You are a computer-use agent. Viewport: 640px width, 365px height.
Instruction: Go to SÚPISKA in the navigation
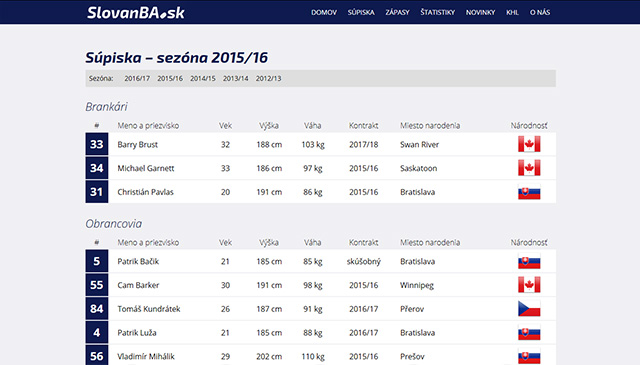[x=361, y=12]
